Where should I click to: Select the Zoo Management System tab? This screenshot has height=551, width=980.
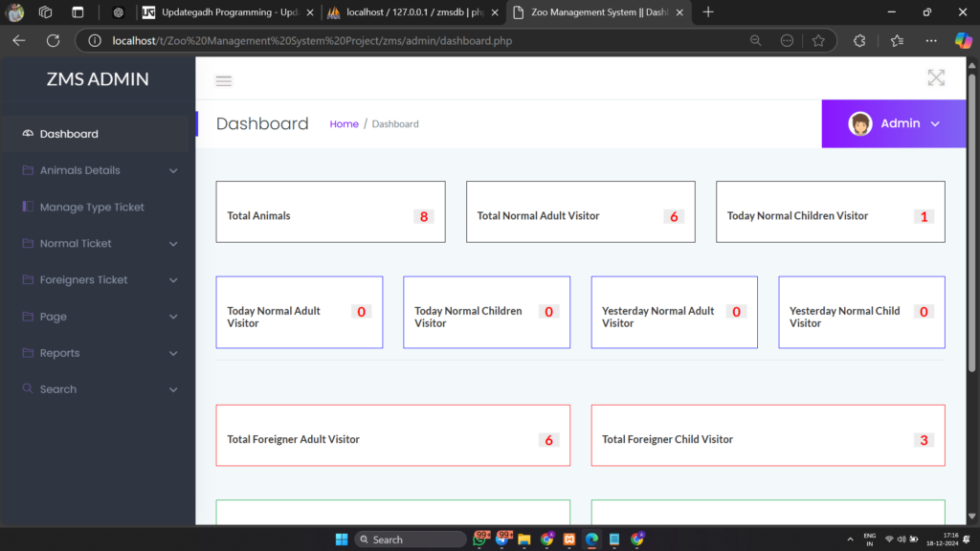(x=599, y=11)
